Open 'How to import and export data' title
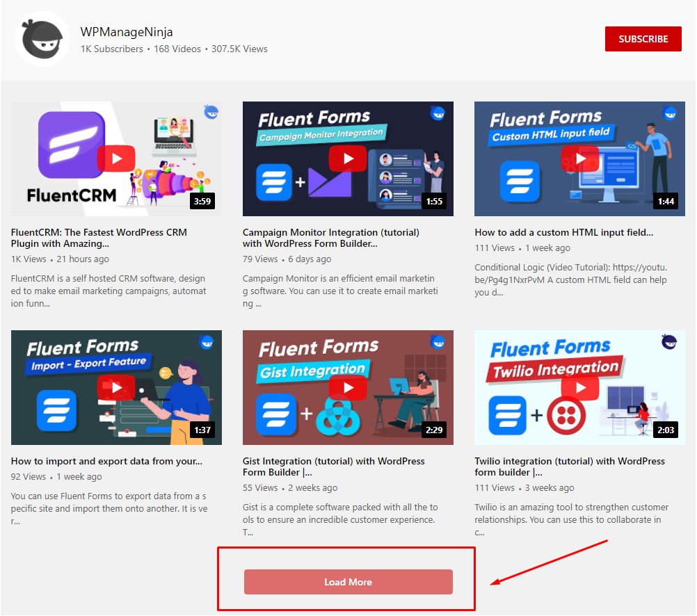The image size is (697, 616). click(106, 462)
